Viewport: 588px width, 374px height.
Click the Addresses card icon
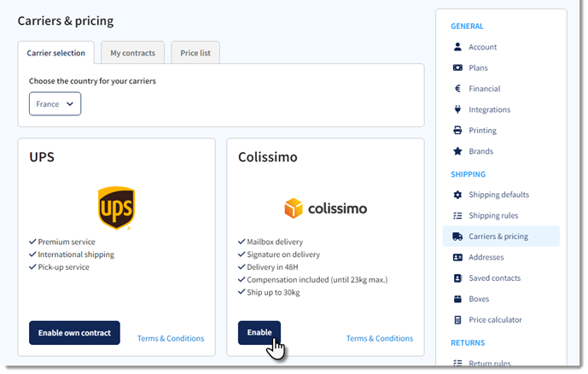pos(457,257)
